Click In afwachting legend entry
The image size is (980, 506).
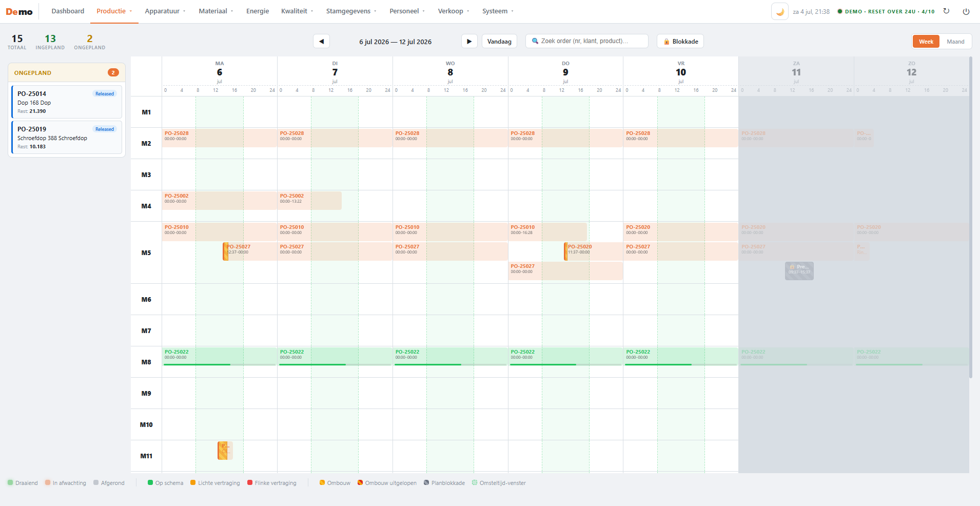click(x=66, y=483)
